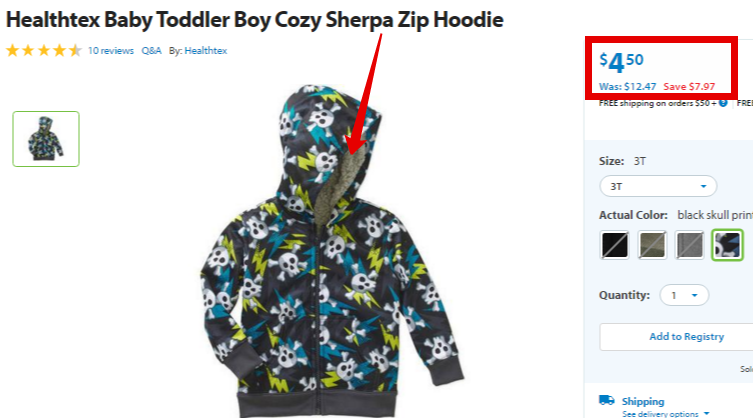Select the olive color swatch
The image size is (753, 418).
coord(652,245)
